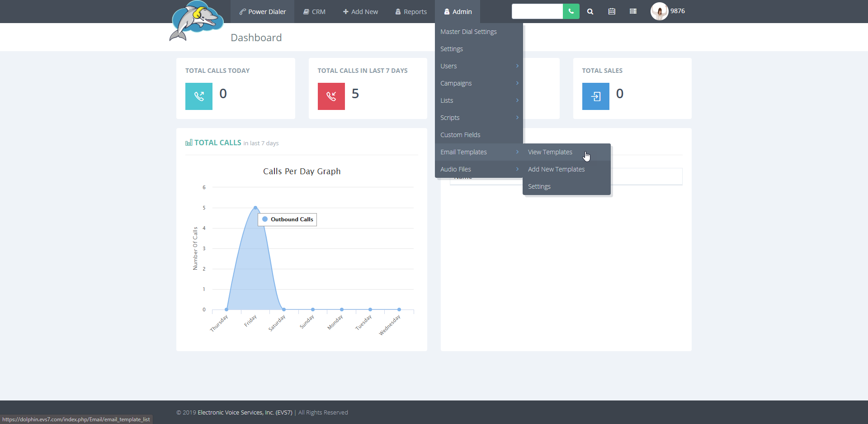The height and width of the screenshot is (424, 868).
Task: Click the teal outgoing call icon
Action: tap(199, 96)
